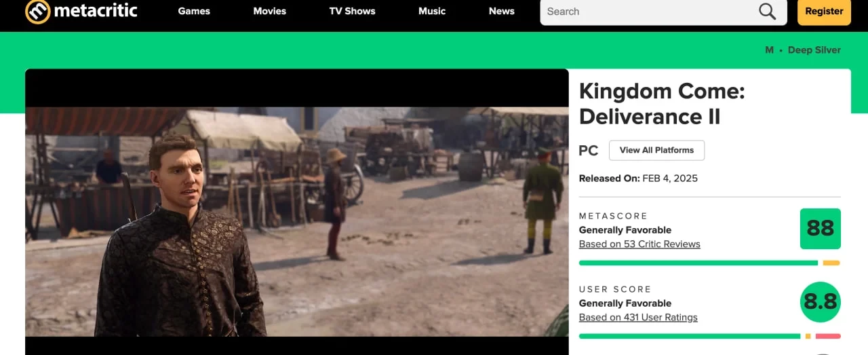Click the Metacritic circular logo icon
Screen dimensions: 868x355
coord(37,12)
